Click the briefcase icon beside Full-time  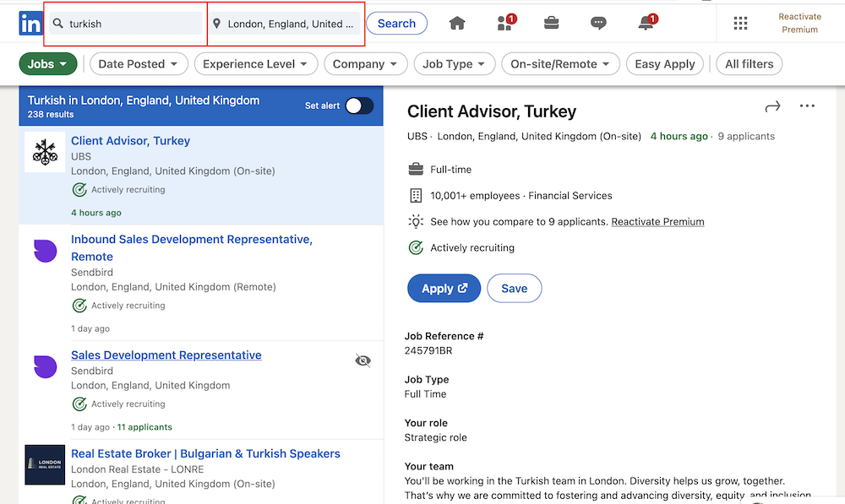[416, 169]
